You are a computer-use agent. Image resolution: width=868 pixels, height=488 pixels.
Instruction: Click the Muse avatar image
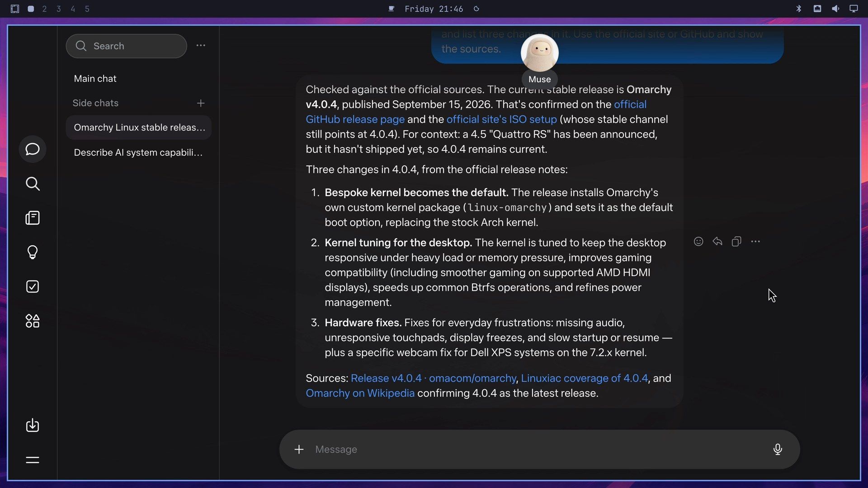coord(540,53)
